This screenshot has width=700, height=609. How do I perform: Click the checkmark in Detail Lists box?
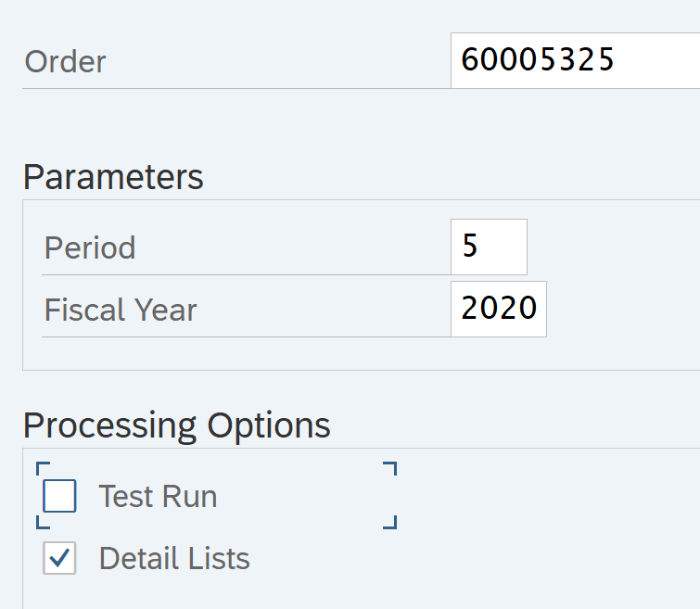(x=60, y=558)
